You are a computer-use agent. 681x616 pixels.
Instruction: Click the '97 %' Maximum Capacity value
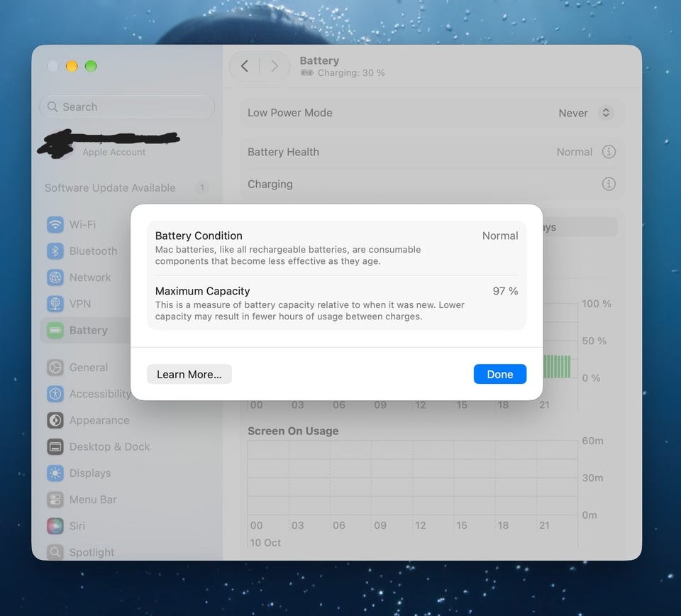pyautogui.click(x=505, y=291)
